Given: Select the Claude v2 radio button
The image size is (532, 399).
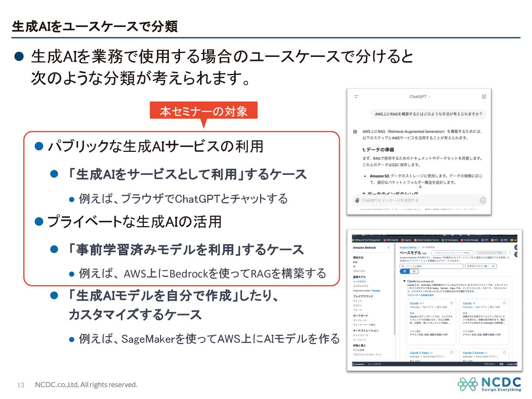Looking at the screenshot, I should (x=505, y=303).
